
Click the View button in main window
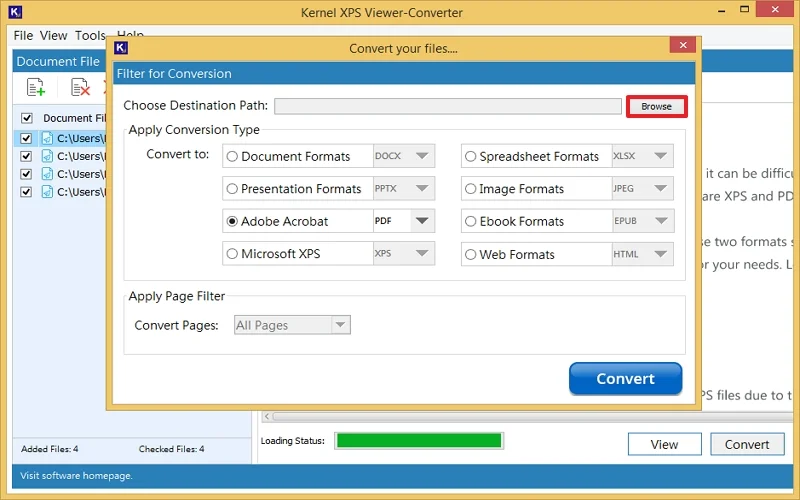(x=664, y=444)
